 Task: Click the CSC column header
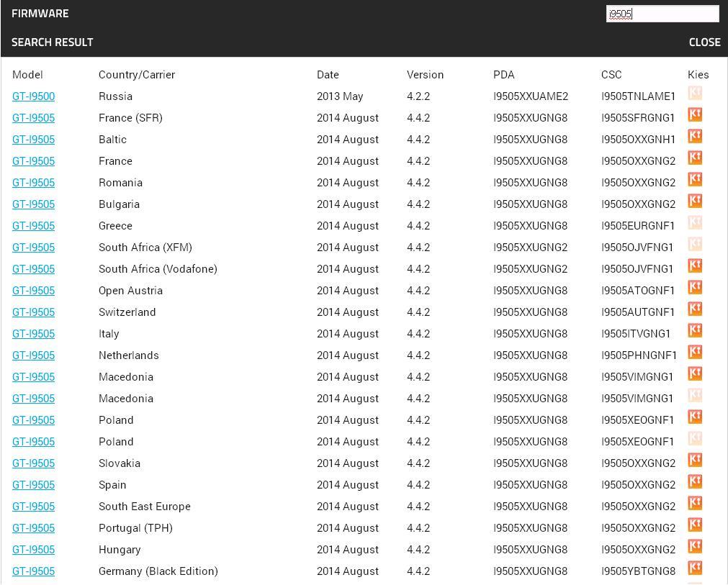click(x=611, y=75)
